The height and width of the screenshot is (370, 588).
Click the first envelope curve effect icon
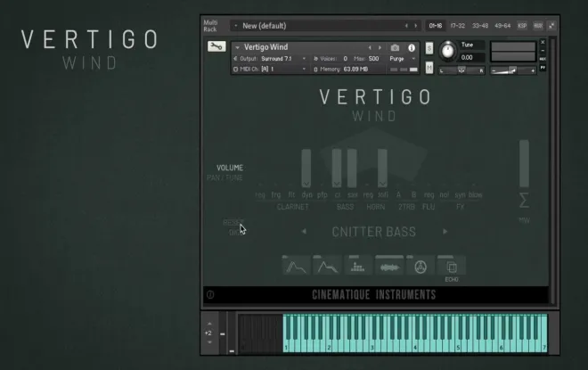pyautogui.click(x=296, y=266)
